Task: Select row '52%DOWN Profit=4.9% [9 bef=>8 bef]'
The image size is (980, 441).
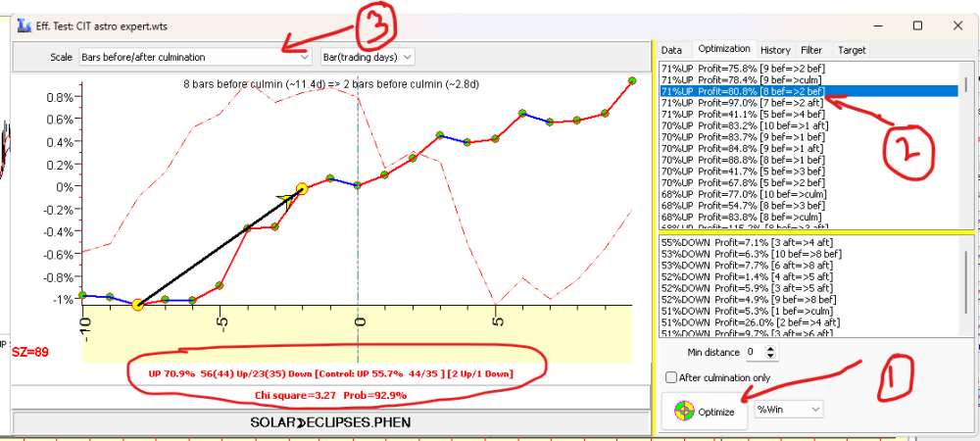Action: 809,299
